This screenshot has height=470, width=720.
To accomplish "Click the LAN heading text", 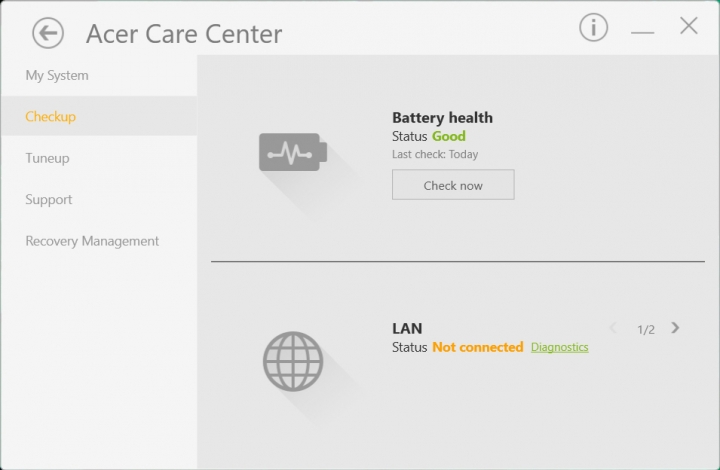I will (407, 328).
